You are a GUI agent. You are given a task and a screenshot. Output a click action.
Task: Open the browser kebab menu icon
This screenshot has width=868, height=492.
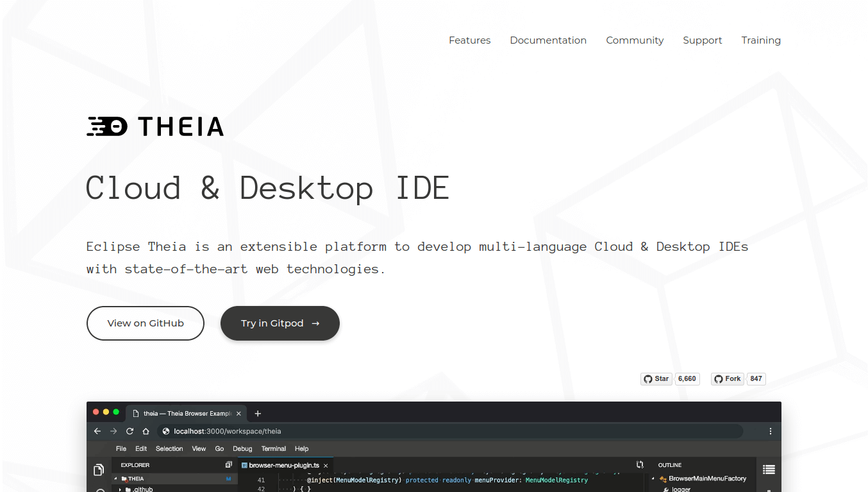click(x=770, y=431)
